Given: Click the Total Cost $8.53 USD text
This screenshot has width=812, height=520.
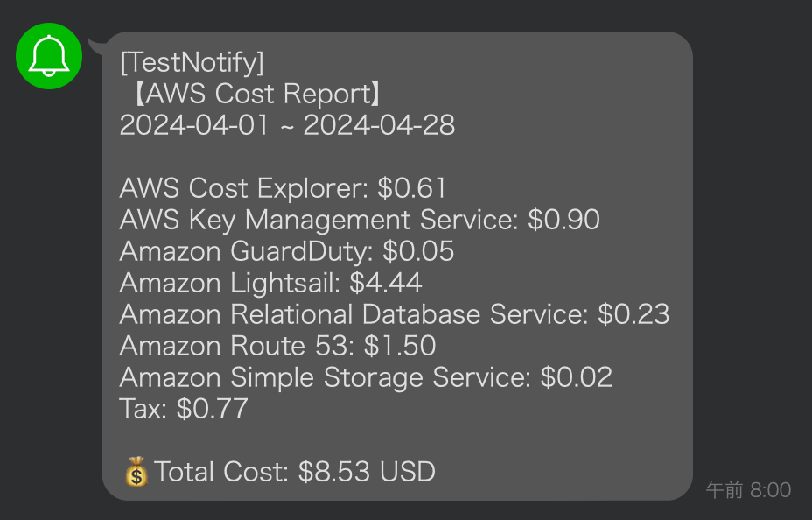Looking at the screenshot, I should pyautogui.click(x=295, y=472).
